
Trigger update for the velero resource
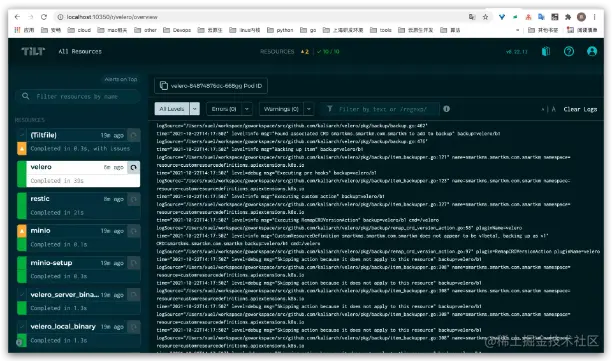(x=133, y=167)
